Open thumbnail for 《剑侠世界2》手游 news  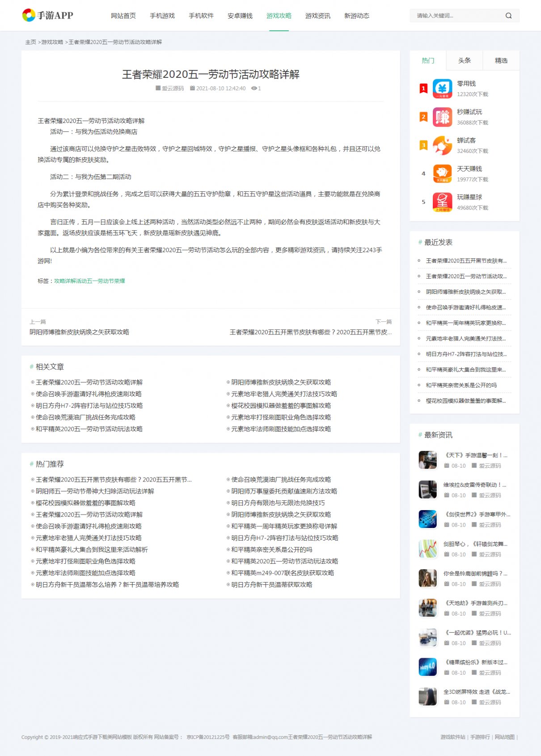(x=427, y=519)
